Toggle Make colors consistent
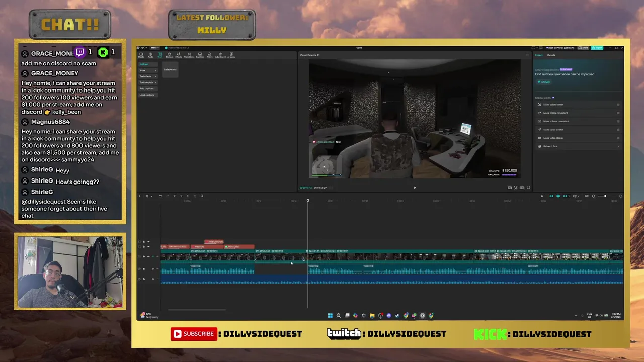This screenshot has width=644, height=362. (x=618, y=113)
